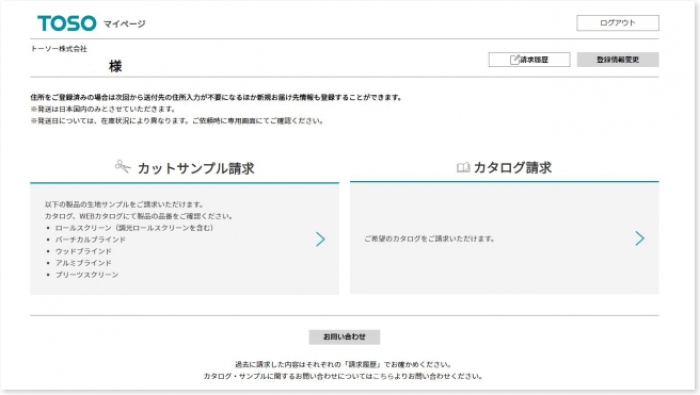Screen dimensions: 700x395
Task: Click the TOSO logo
Action: [x=67, y=23]
